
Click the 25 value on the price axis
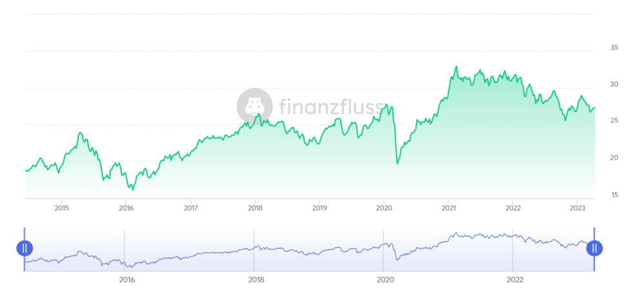click(614, 121)
